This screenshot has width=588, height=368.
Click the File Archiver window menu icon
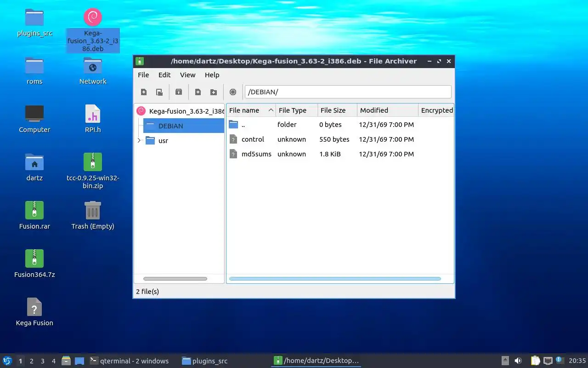tap(140, 61)
